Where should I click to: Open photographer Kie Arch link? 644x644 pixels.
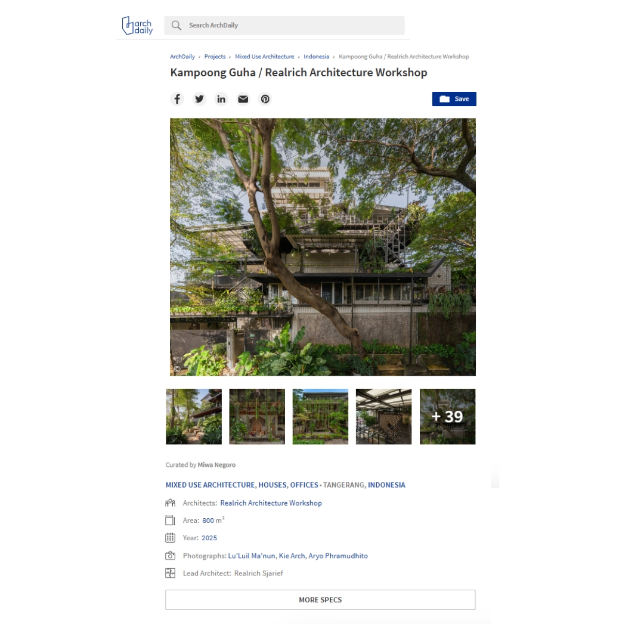[x=292, y=556]
